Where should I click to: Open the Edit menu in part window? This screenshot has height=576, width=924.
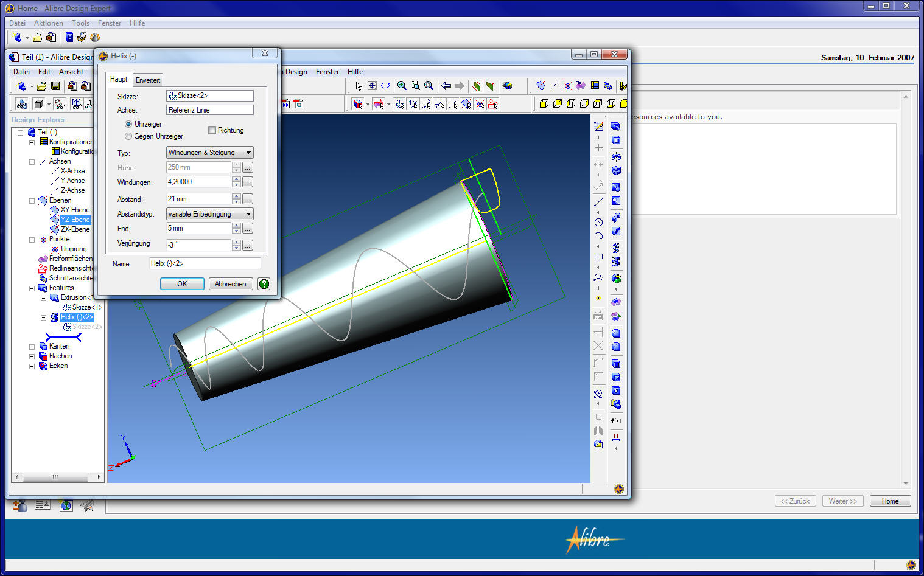44,72
